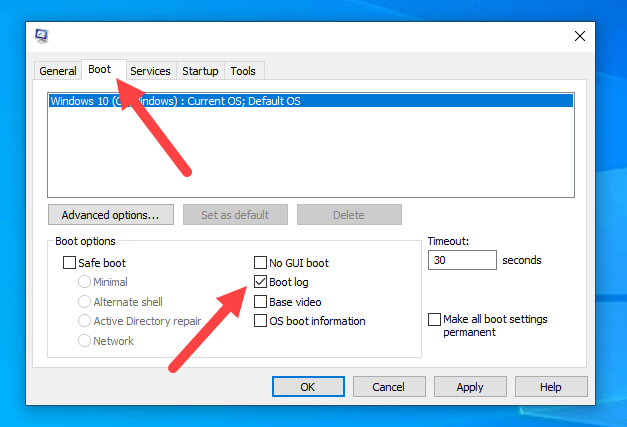Select the Windows 10 Current OS entry
Image resolution: width=627 pixels, height=427 pixels.
coord(311,101)
